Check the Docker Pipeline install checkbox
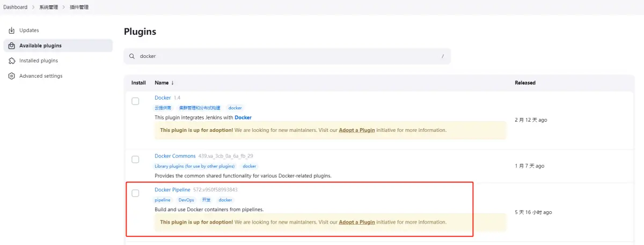Image resolution: width=644 pixels, height=245 pixels. [135, 193]
